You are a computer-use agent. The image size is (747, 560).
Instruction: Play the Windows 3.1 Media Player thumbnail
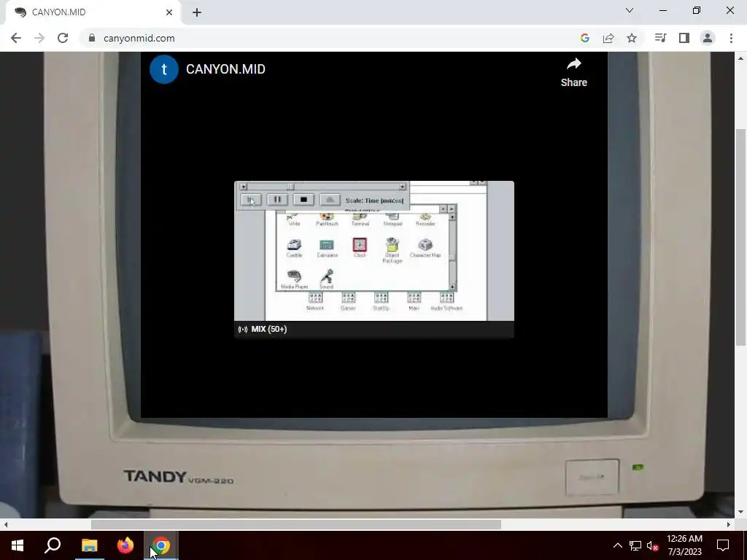pos(374,251)
